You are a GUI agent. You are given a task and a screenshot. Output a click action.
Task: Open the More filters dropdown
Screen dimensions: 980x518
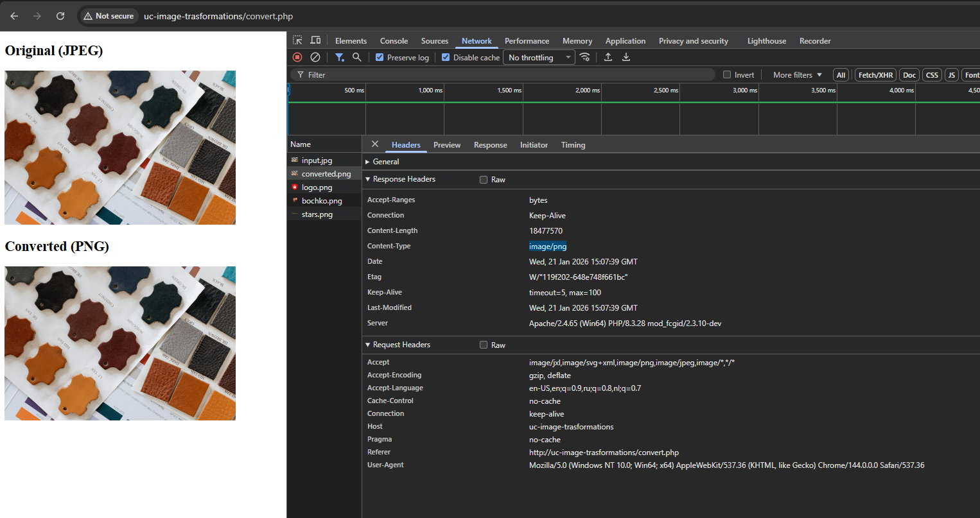pos(797,75)
